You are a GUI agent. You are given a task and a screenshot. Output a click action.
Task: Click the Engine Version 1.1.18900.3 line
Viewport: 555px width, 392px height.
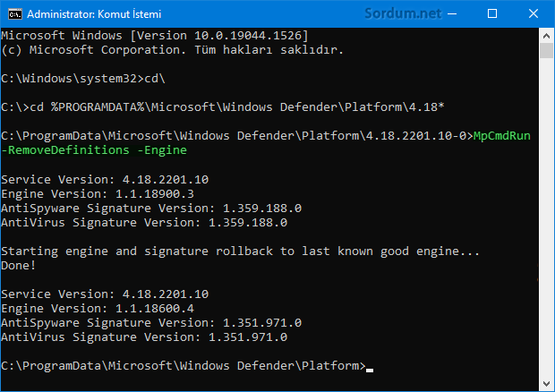coord(98,194)
